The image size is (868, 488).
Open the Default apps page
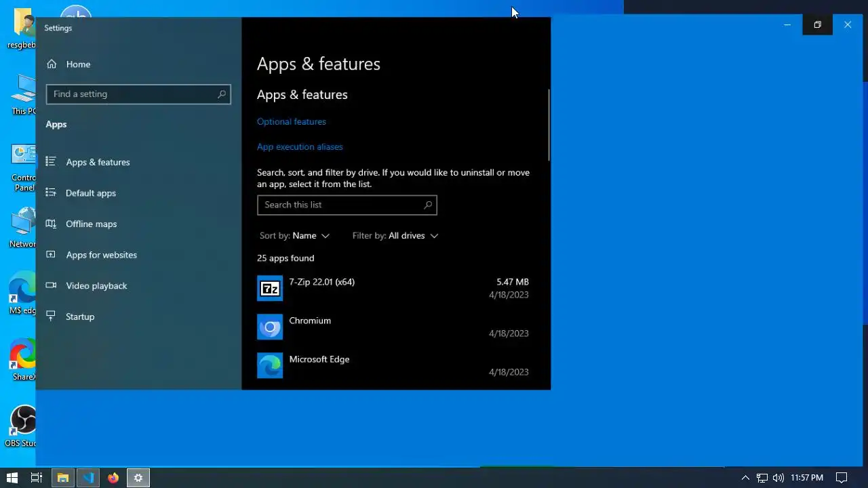[x=91, y=193]
